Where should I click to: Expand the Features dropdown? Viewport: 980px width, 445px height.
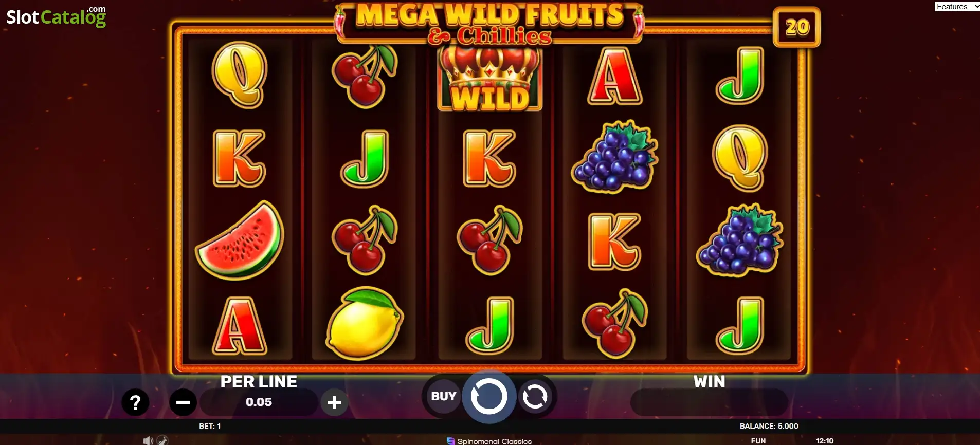pyautogui.click(x=957, y=6)
